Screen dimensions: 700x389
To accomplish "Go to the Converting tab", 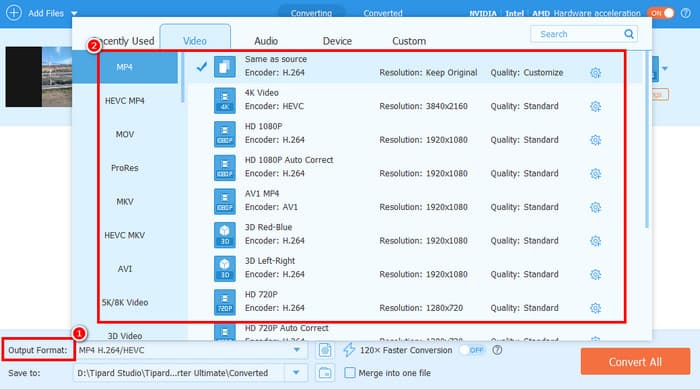I will click(311, 13).
